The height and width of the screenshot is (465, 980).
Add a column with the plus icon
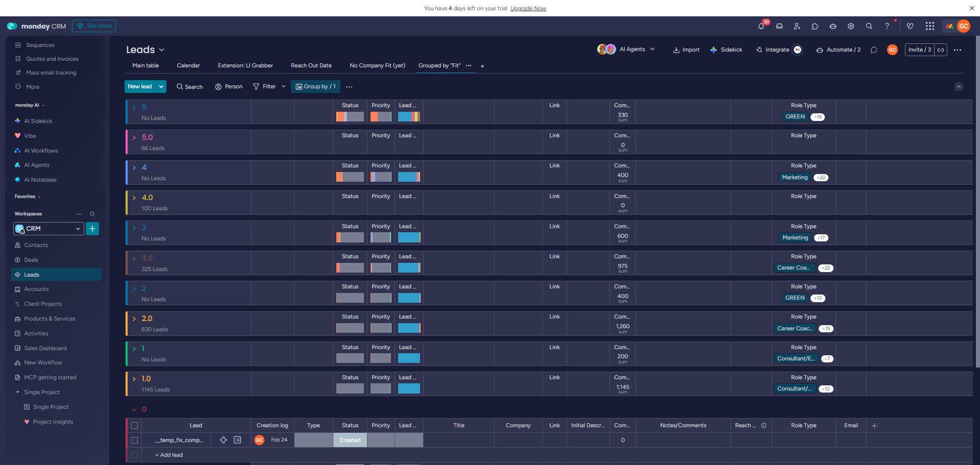pos(874,426)
